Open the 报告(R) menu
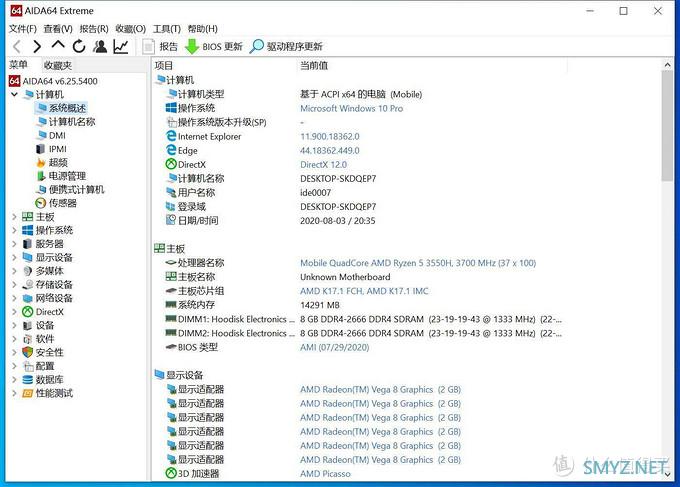The width and height of the screenshot is (680, 487). tap(94, 29)
